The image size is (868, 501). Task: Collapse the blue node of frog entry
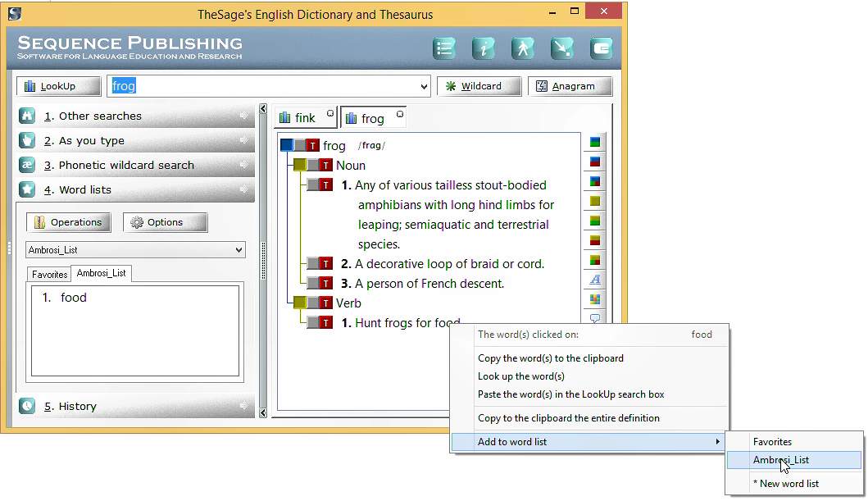point(287,146)
